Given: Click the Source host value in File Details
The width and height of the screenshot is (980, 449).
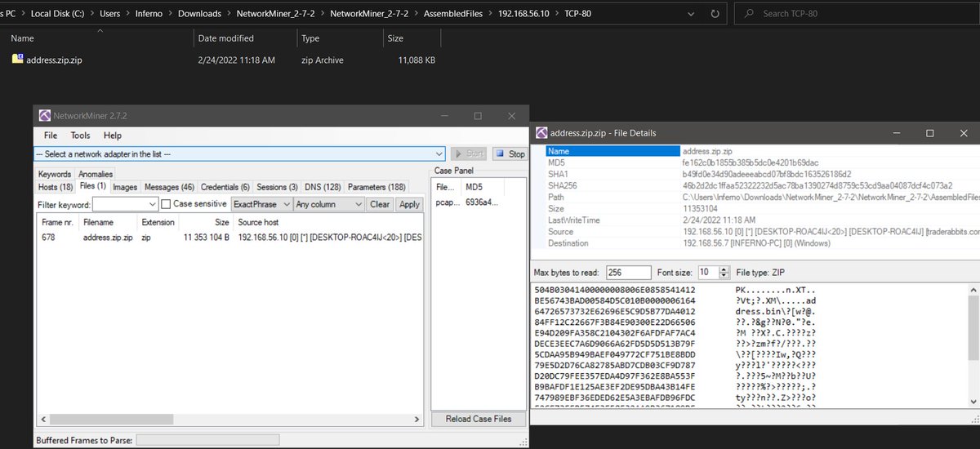Looking at the screenshot, I should (830, 232).
